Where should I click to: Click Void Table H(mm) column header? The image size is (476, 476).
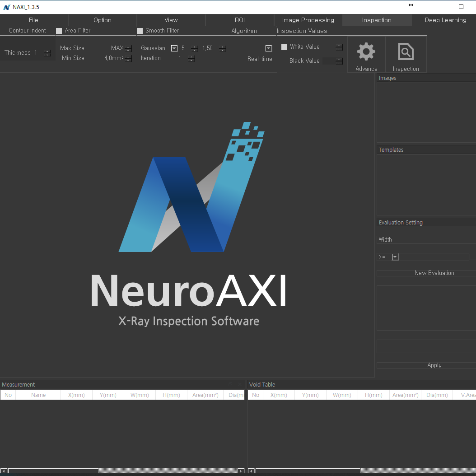coord(373,395)
